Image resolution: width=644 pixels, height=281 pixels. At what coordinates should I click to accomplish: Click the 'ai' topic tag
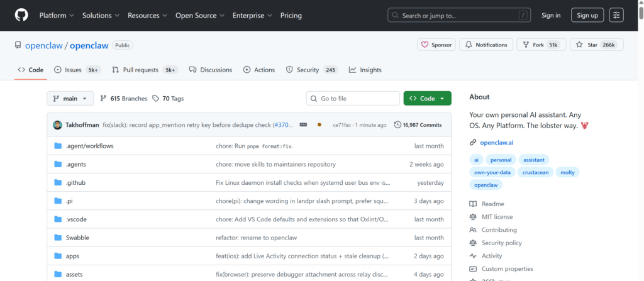click(x=477, y=160)
